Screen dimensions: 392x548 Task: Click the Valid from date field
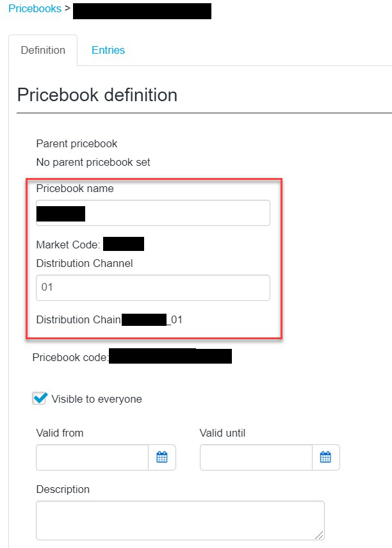[92, 457]
